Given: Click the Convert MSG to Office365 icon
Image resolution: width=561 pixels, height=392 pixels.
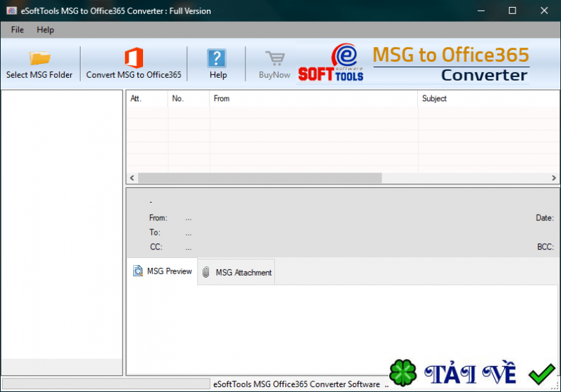Looking at the screenshot, I should (134, 58).
